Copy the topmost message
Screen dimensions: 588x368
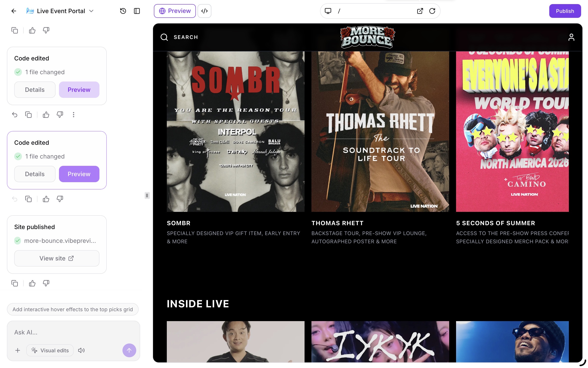(15, 30)
